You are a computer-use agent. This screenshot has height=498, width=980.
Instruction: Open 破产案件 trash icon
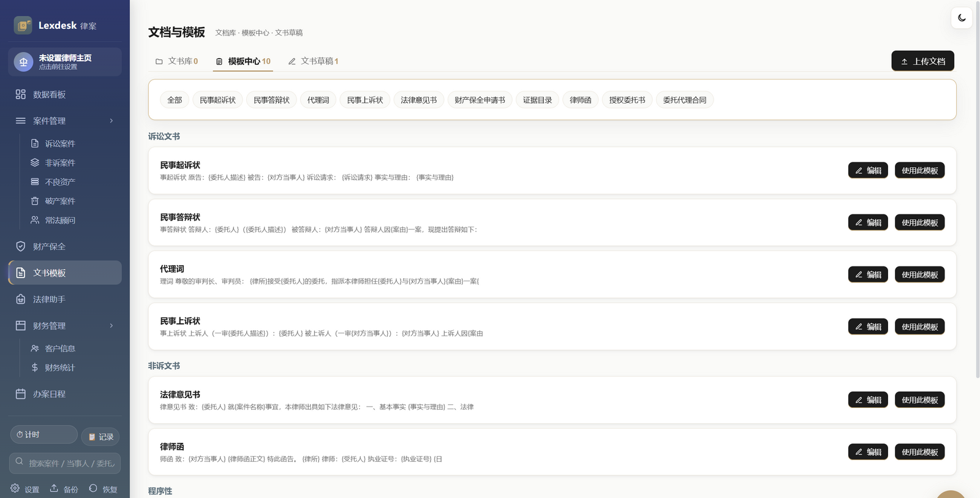35,201
